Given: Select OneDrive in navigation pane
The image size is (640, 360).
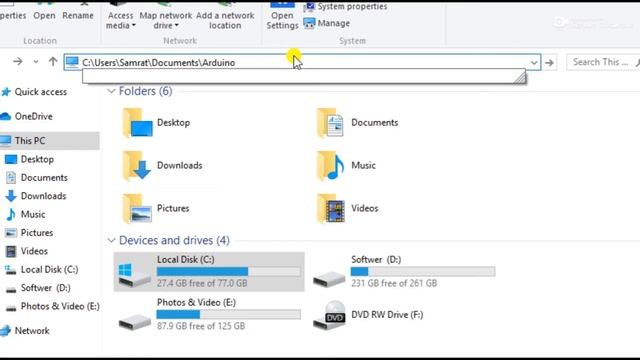Looking at the screenshot, I should click(x=27, y=116).
